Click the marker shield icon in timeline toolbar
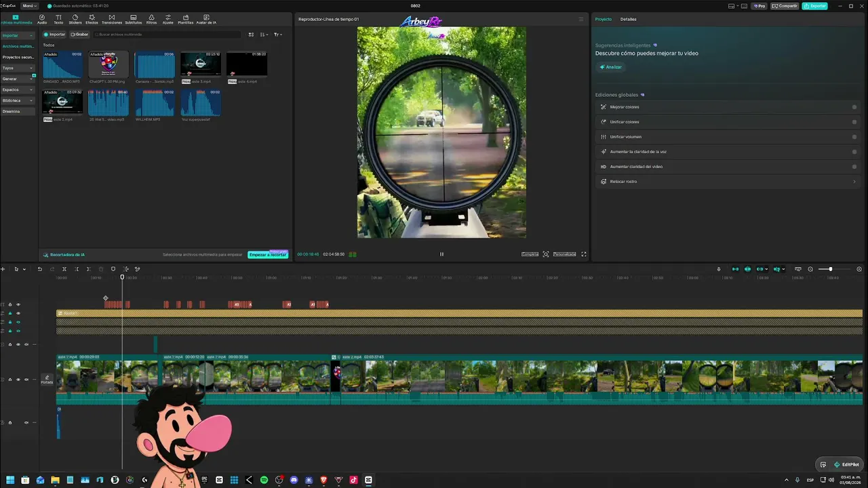The height and width of the screenshot is (488, 868). click(113, 269)
